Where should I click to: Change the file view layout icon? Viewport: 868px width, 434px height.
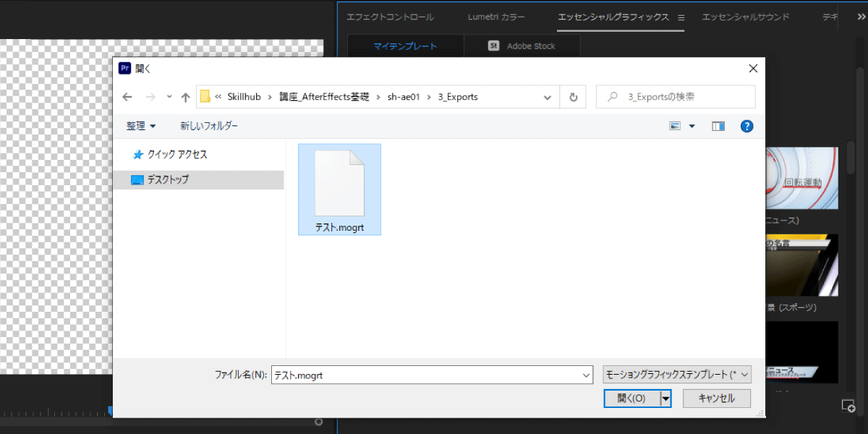pyautogui.click(x=676, y=126)
